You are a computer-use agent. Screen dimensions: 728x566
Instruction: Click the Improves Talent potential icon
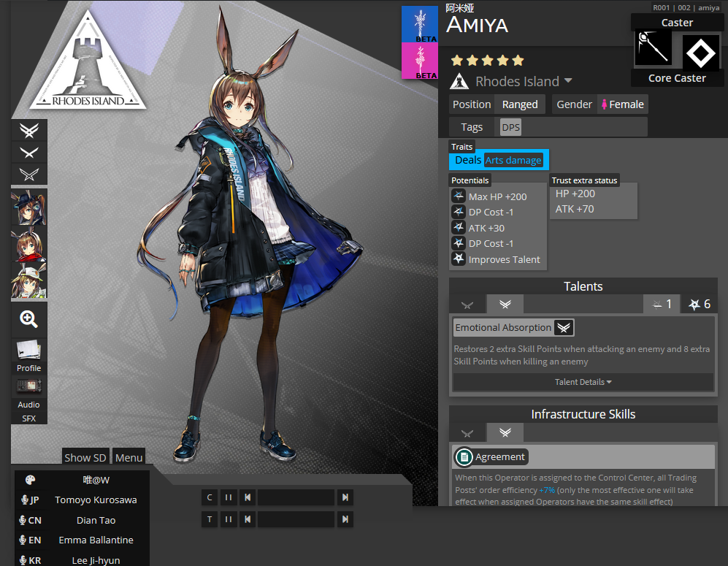[x=459, y=259]
